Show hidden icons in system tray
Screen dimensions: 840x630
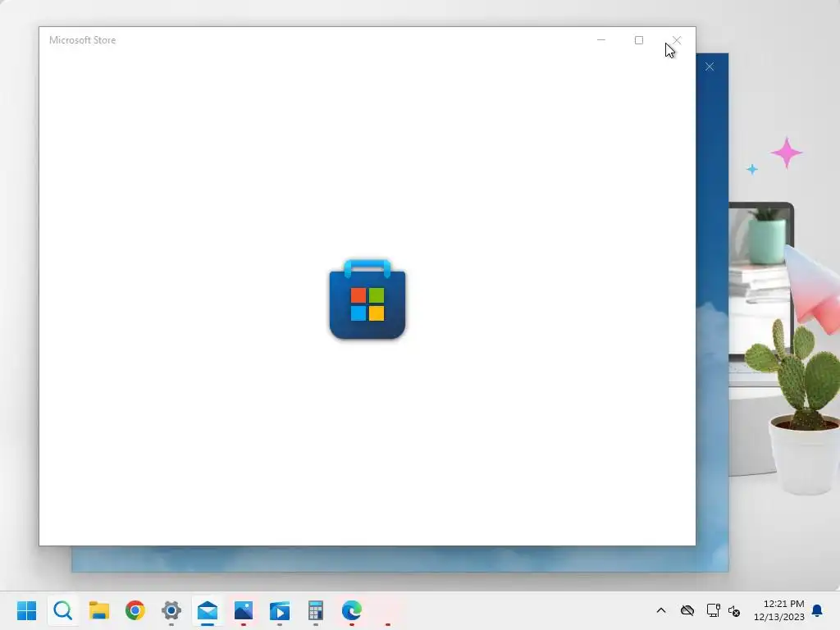pyautogui.click(x=661, y=610)
